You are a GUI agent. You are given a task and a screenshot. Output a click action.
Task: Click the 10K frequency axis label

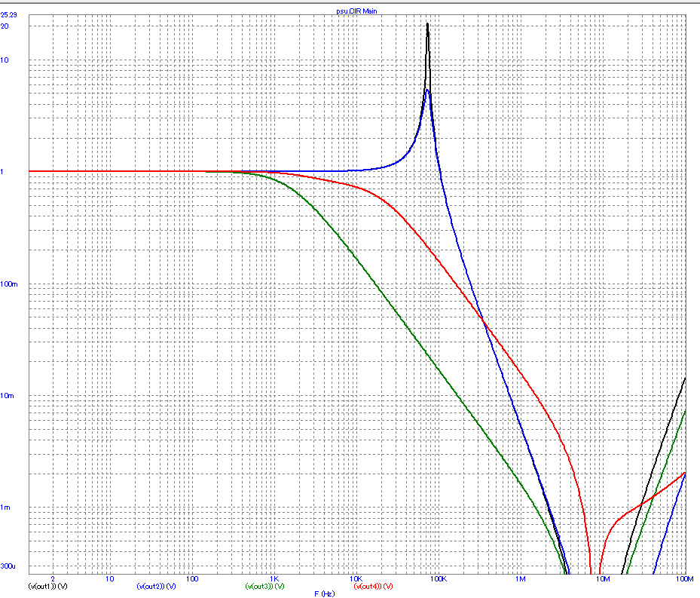[x=356, y=579]
